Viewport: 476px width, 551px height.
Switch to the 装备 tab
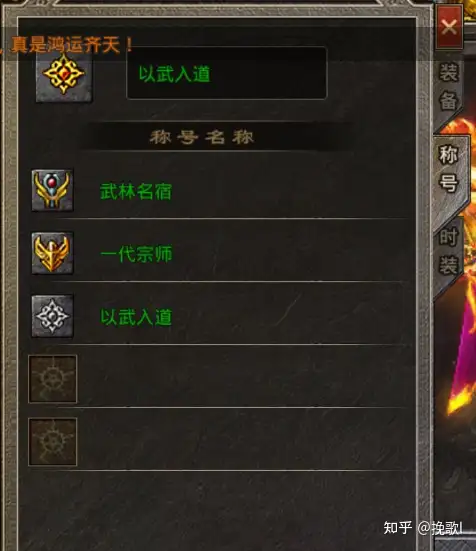[448, 87]
